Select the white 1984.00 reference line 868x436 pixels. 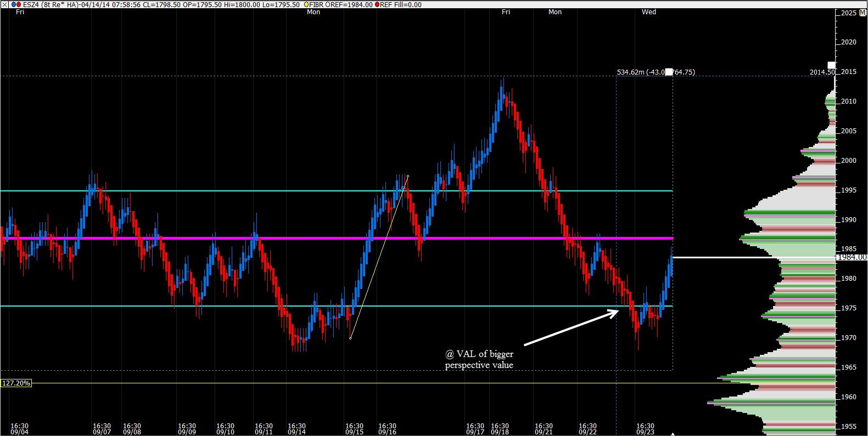pos(753,257)
